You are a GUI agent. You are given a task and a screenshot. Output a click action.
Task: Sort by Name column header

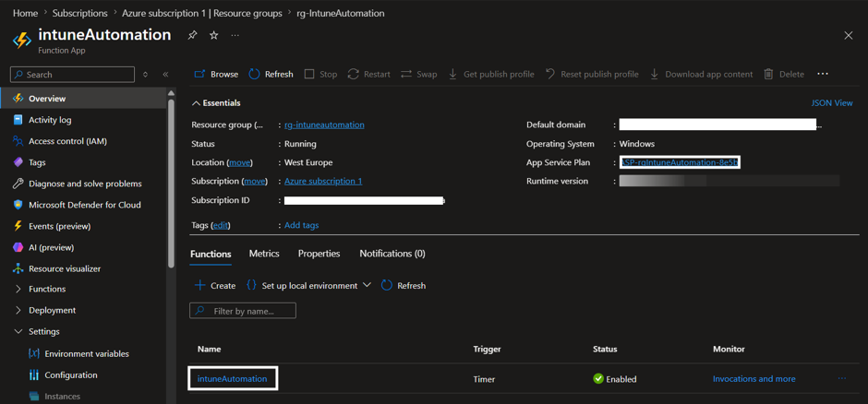pyautogui.click(x=210, y=350)
